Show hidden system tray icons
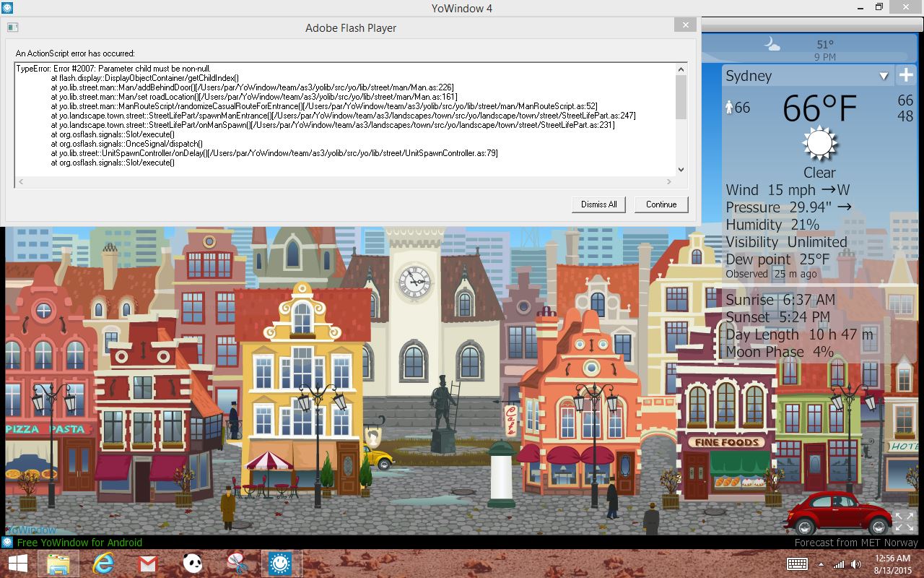The image size is (924, 578). click(821, 564)
